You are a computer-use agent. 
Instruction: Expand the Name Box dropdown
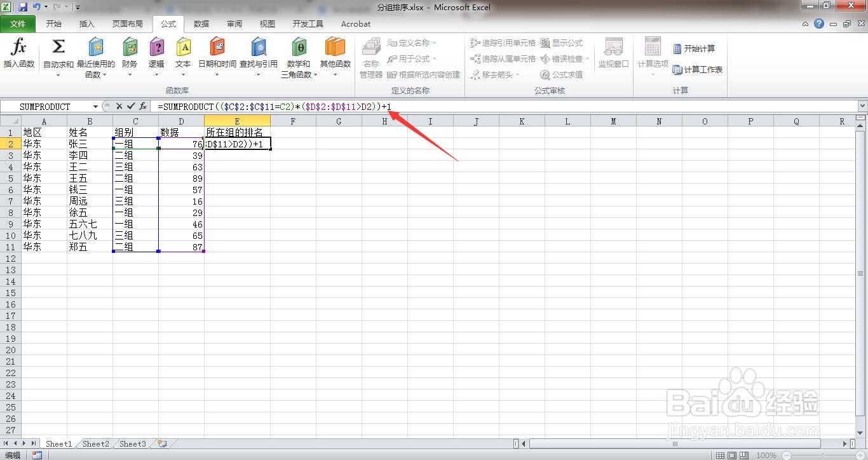(96, 106)
